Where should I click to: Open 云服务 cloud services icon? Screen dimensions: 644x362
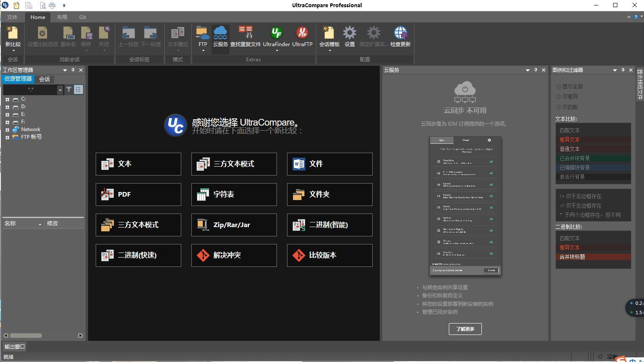[x=220, y=34]
